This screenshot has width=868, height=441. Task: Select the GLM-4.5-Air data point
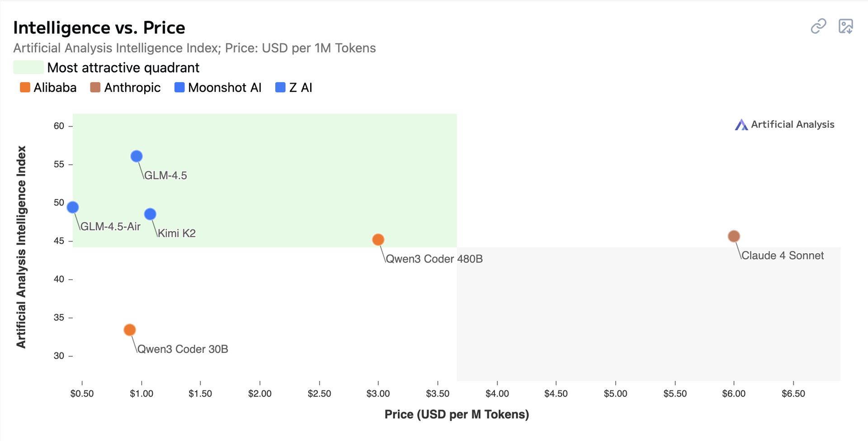coord(73,208)
